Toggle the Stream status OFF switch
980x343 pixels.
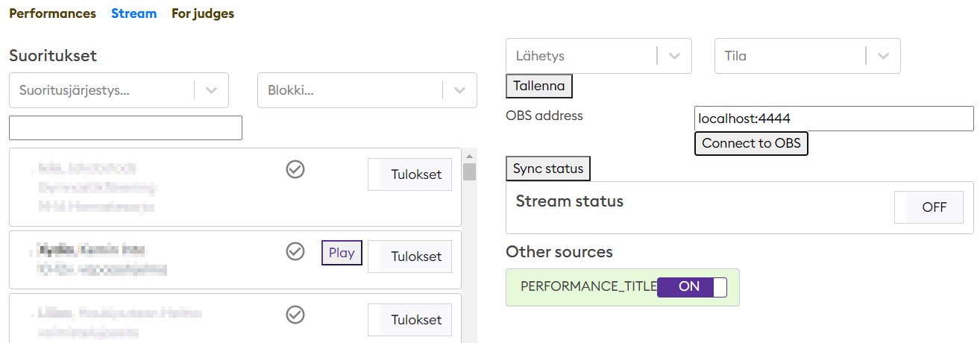(x=934, y=207)
